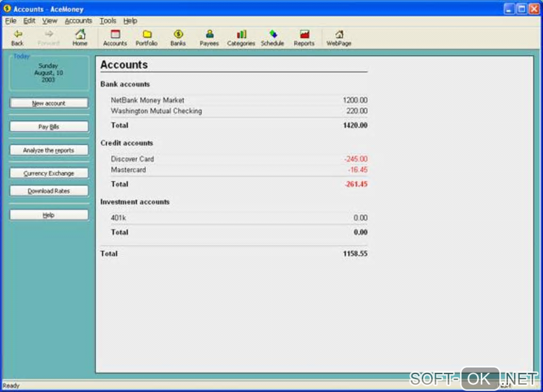Screen dimensions: 543x392
Task: Click the sidebar Help button
Action: (x=49, y=215)
